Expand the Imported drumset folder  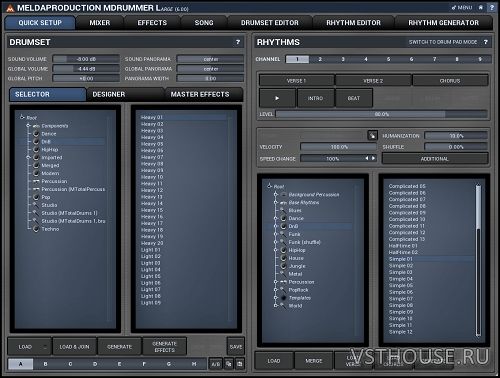click(x=28, y=157)
